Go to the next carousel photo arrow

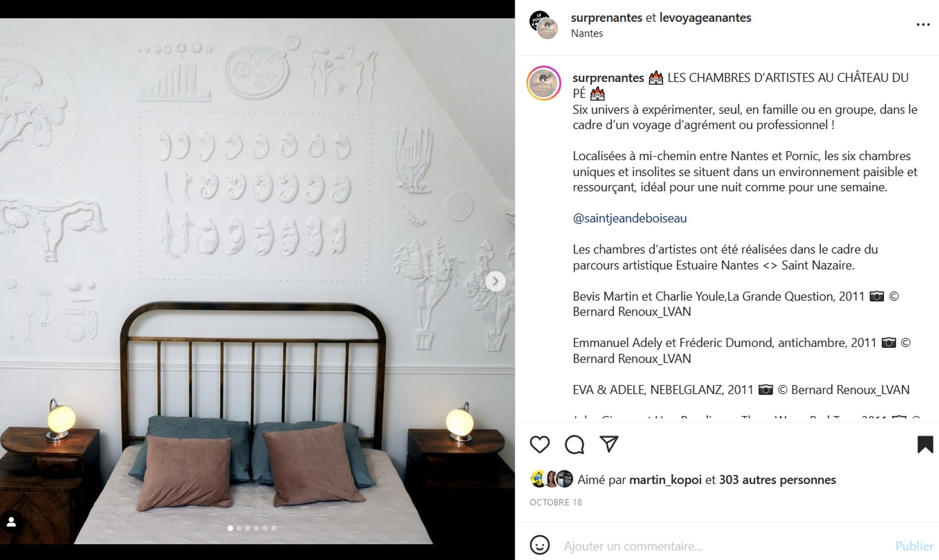click(495, 281)
